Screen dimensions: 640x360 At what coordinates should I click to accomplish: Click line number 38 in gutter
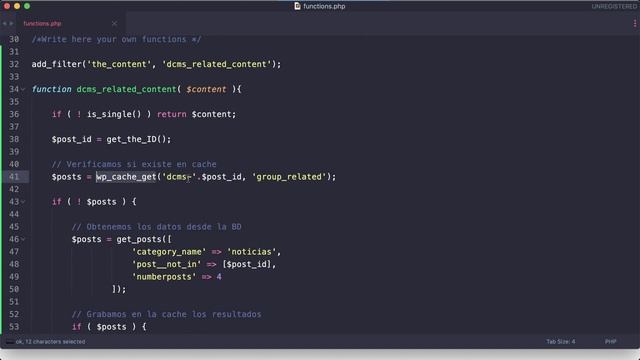(x=14, y=139)
